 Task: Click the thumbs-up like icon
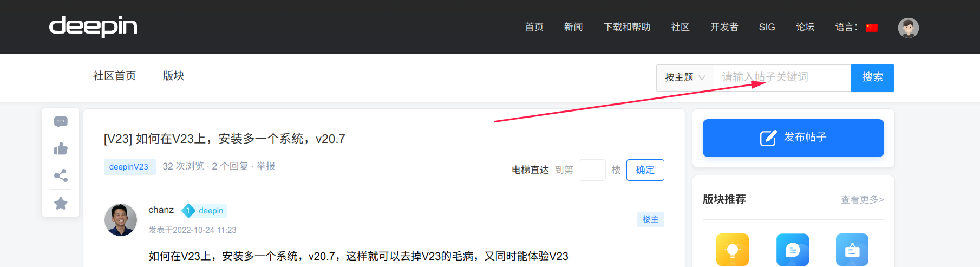pyautogui.click(x=61, y=148)
